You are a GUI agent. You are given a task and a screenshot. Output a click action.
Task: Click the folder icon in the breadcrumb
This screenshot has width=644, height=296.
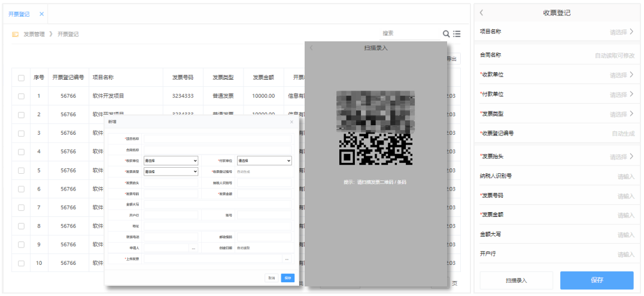coord(15,35)
